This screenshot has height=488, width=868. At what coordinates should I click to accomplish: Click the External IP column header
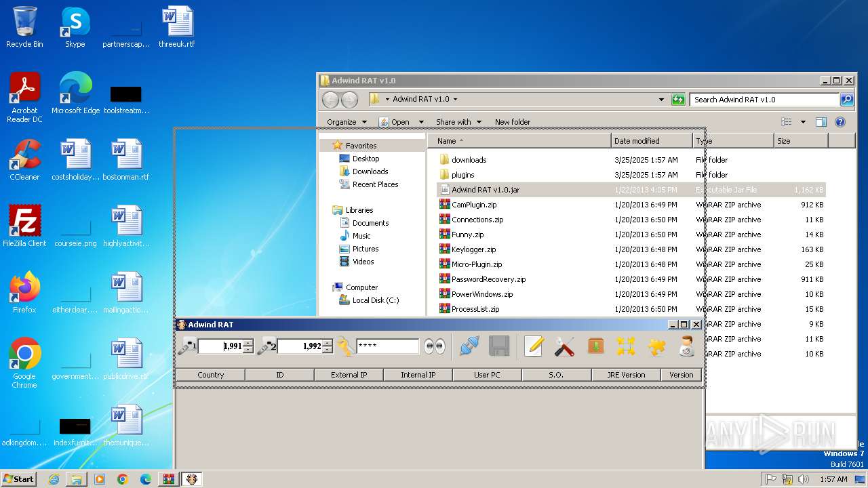coord(349,375)
